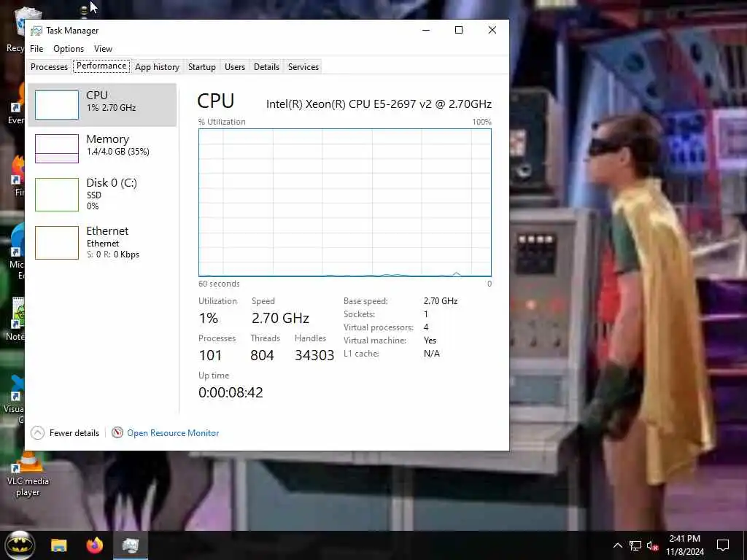Screen dimensions: 747x560
Task: Select the Recycle Bin desktop icon
Action: [19, 28]
